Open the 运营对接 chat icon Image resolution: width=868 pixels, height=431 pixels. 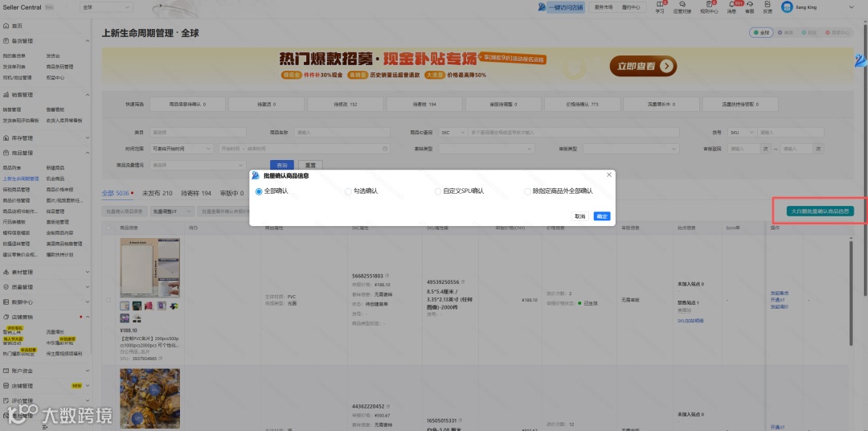pyautogui.click(x=682, y=5)
